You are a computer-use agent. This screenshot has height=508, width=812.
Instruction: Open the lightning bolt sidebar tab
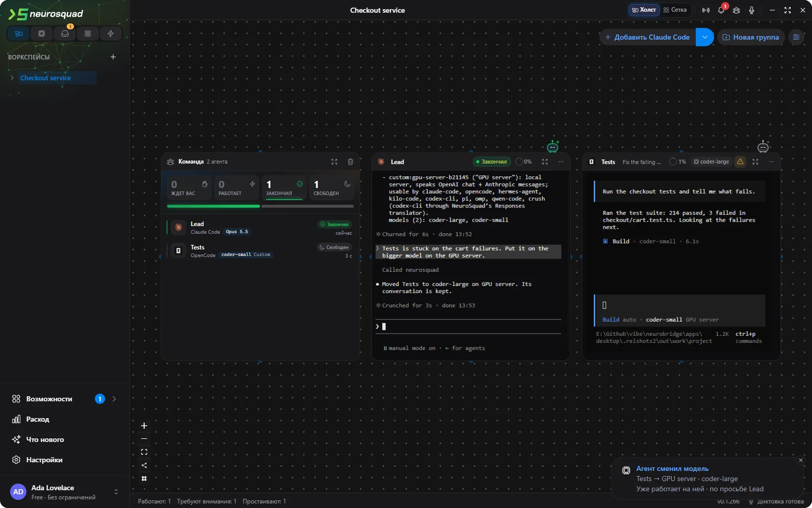point(111,34)
